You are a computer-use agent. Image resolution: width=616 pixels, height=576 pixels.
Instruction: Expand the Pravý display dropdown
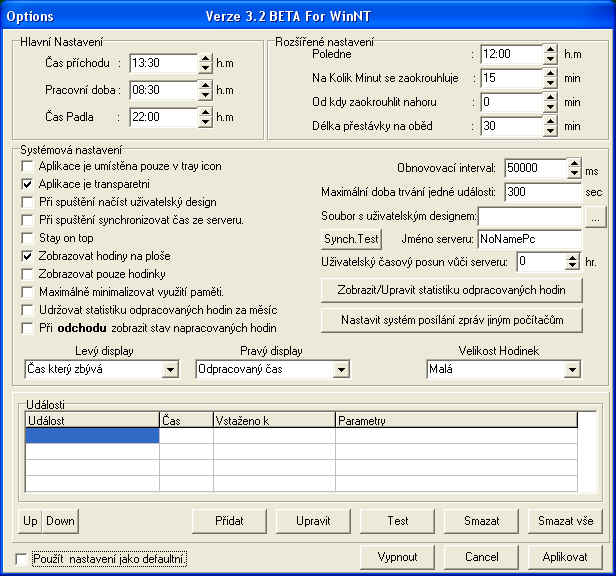(x=342, y=370)
